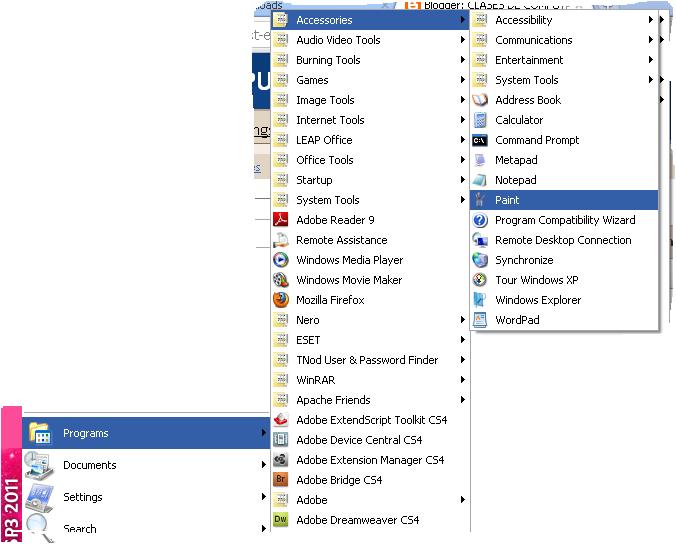Open the Accessories menu entry
This screenshot has width=676, height=556.
point(370,20)
